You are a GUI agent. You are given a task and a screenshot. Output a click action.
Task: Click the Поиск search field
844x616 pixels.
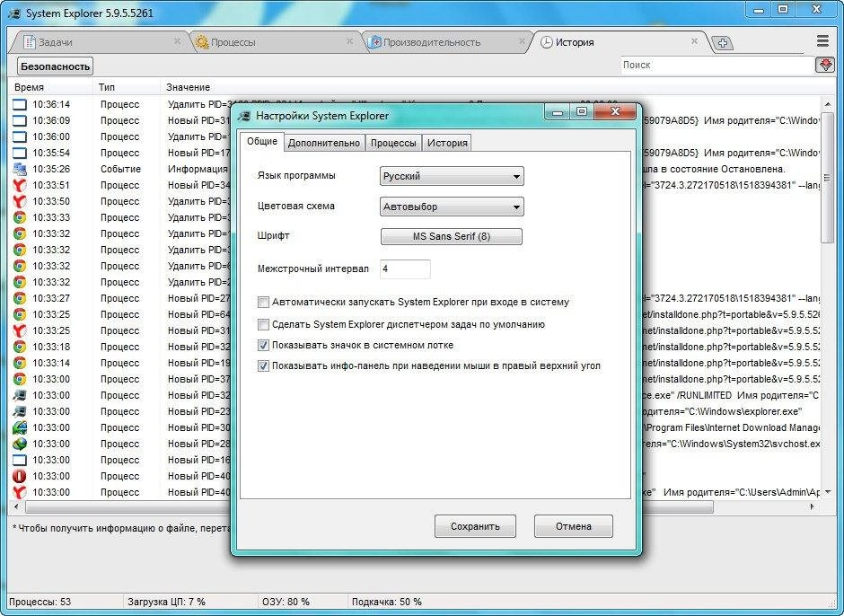tap(718, 66)
